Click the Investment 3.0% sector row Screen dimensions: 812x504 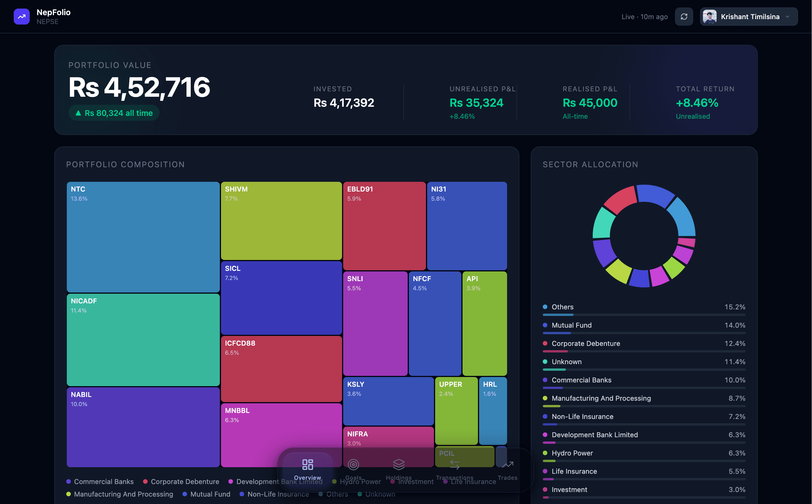[x=644, y=492]
